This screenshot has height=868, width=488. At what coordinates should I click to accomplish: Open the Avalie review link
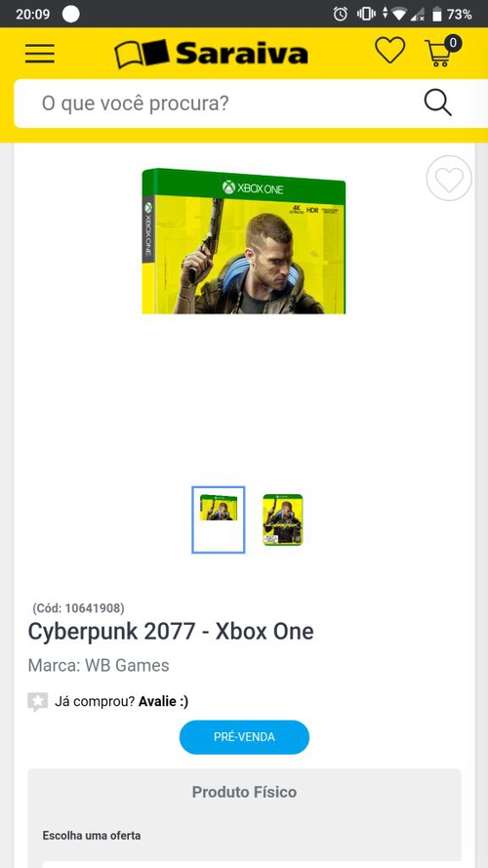click(163, 701)
